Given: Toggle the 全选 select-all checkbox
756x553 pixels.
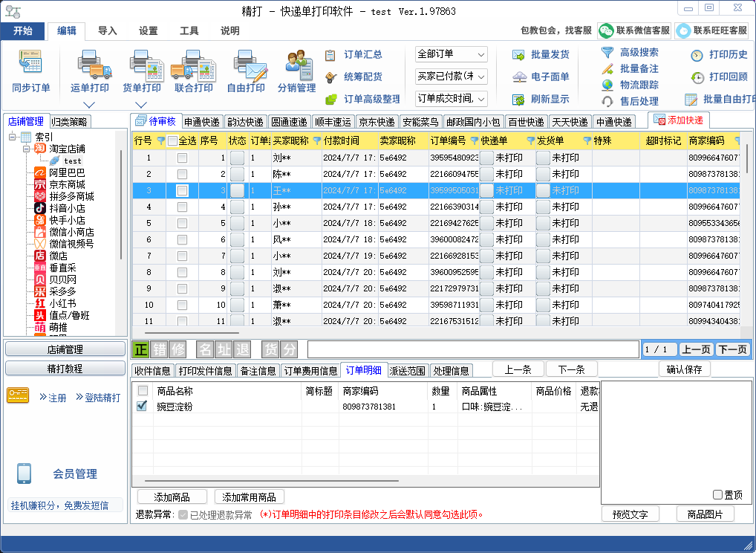Looking at the screenshot, I should click(x=173, y=140).
